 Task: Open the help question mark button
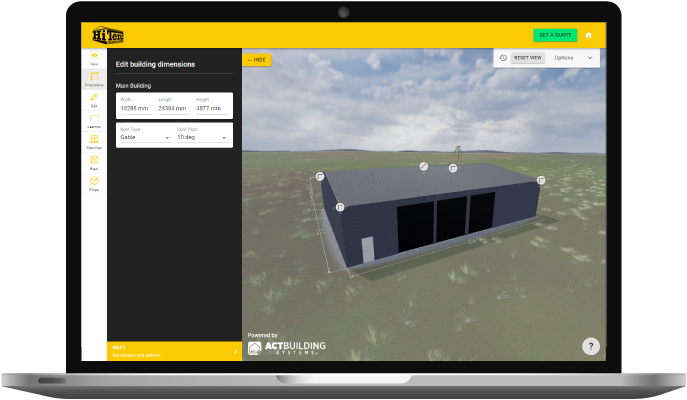point(591,346)
